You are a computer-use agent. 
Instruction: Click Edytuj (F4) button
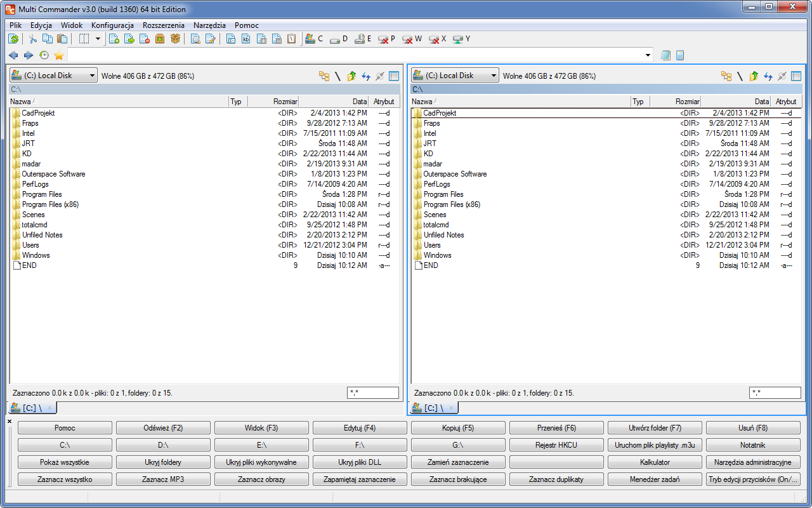tap(360, 428)
